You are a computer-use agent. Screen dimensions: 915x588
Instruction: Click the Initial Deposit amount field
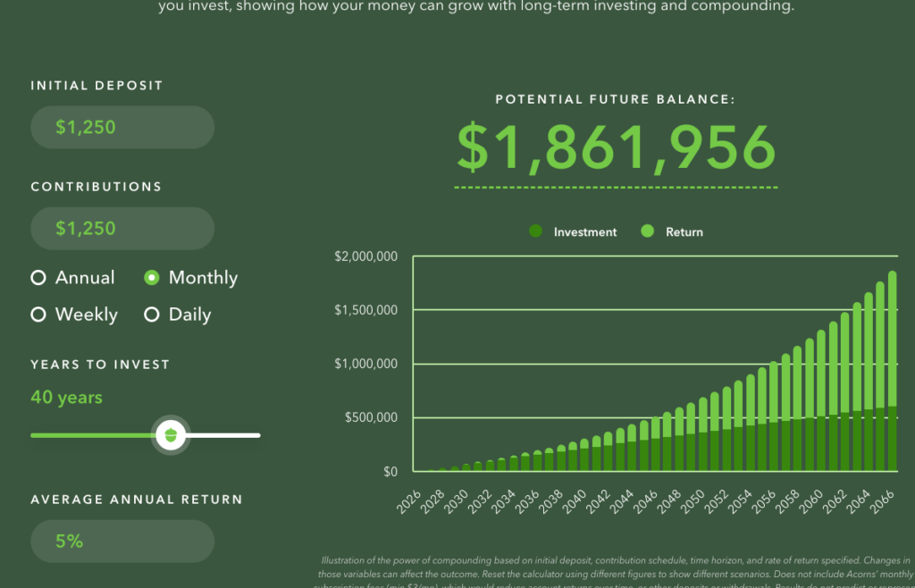tap(122, 128)
